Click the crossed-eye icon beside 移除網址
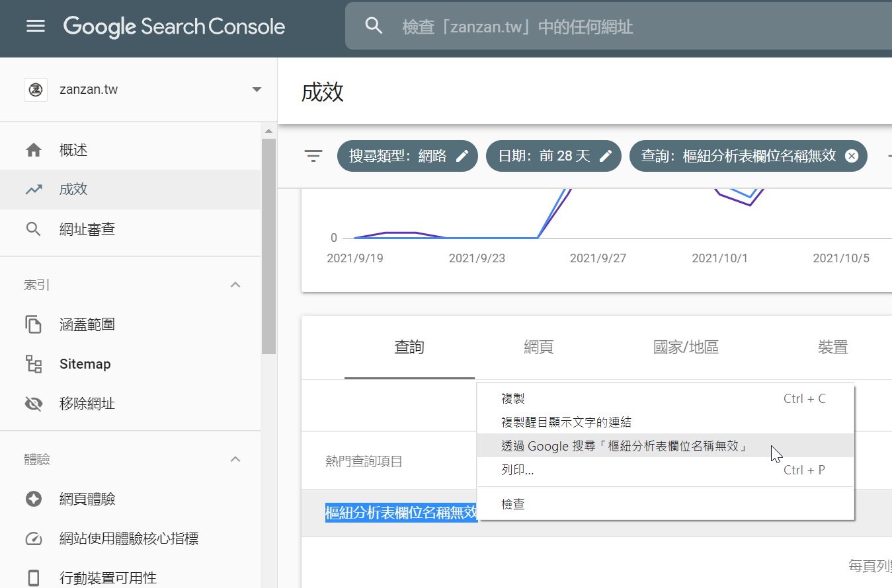 click(34, 404)
